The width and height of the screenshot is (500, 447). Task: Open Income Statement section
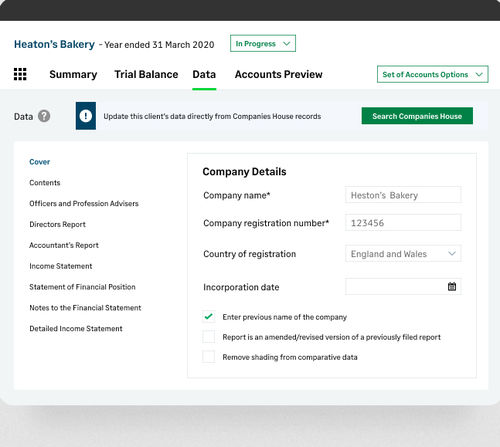61,266
